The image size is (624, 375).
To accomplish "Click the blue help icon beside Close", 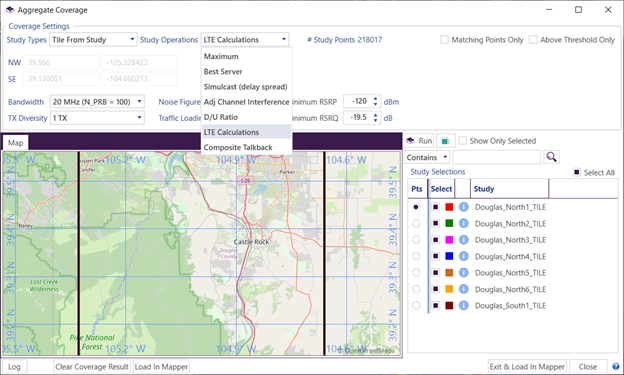I will [616, 366].
